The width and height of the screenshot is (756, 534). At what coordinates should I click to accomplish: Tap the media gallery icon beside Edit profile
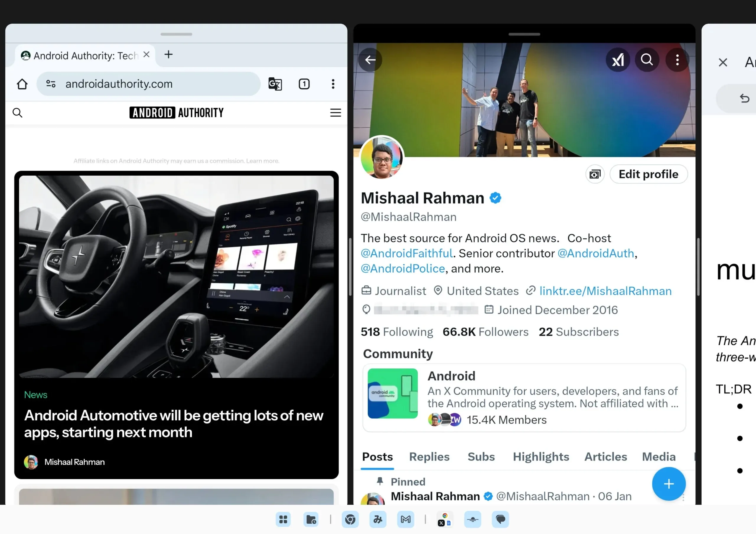tap(595, 174)
